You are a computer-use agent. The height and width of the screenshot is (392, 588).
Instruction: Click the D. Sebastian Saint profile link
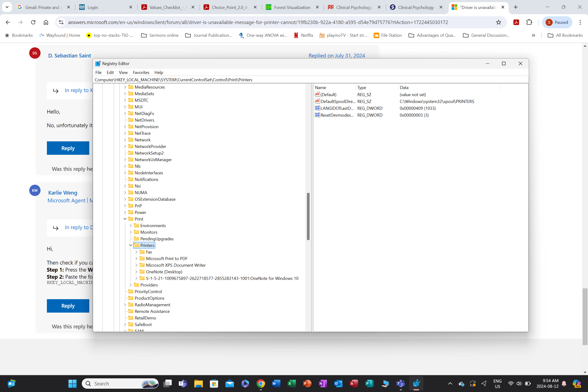69,56
